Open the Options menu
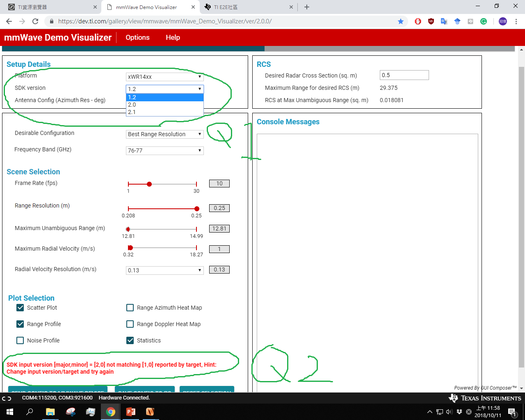This screenshot has height=420, width=525. tap(137, 37)
